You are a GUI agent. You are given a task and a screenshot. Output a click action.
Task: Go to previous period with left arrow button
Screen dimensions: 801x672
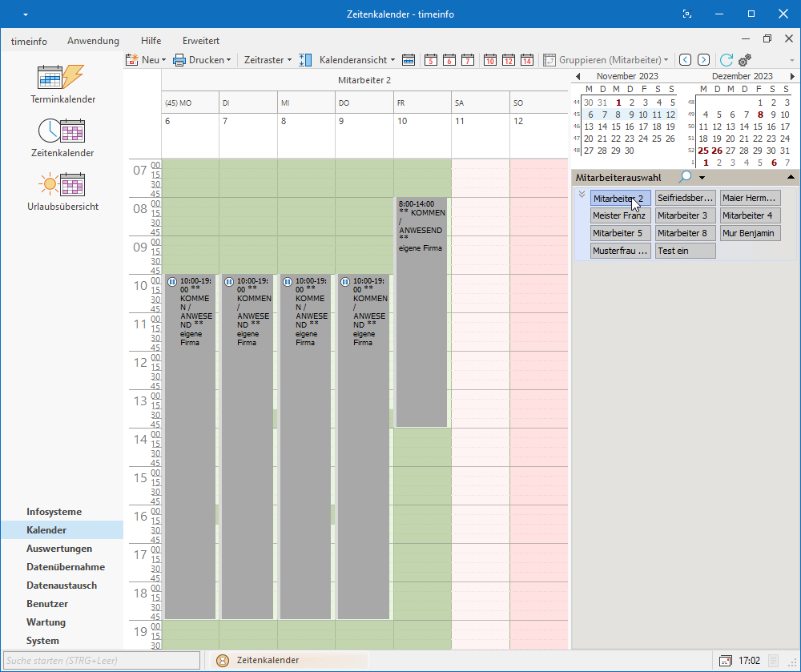pos(685,60)
